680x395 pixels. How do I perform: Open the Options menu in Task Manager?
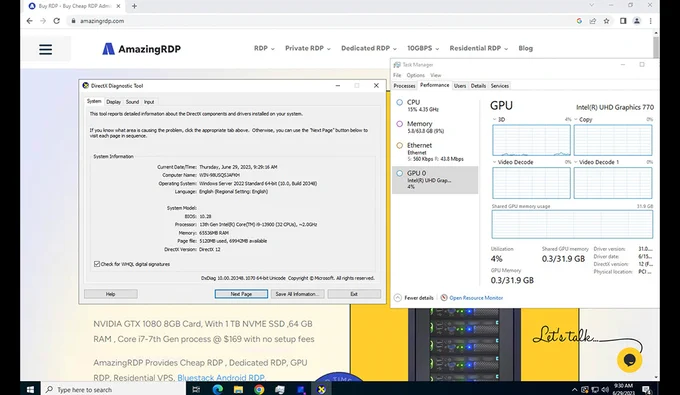pos(415,75)
